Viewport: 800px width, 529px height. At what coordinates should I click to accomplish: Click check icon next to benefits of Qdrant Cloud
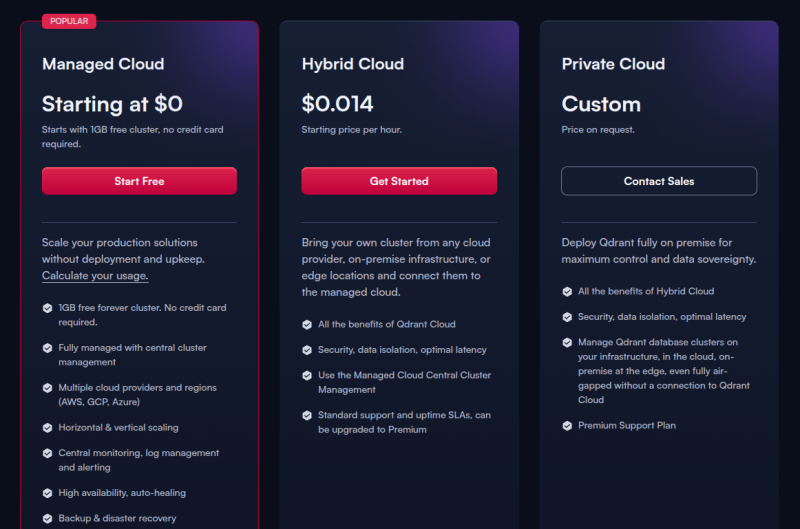307,324
